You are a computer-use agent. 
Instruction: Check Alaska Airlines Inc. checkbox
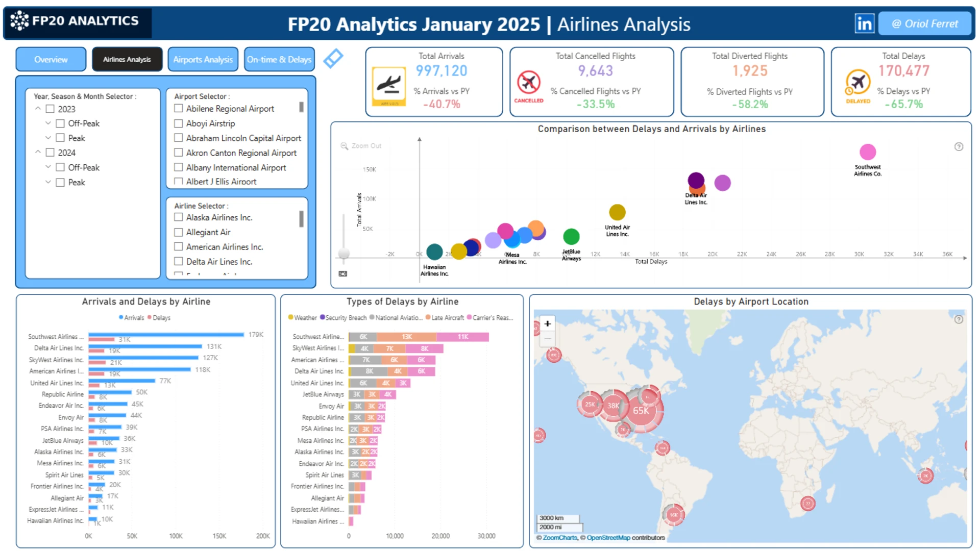point(179,217)
